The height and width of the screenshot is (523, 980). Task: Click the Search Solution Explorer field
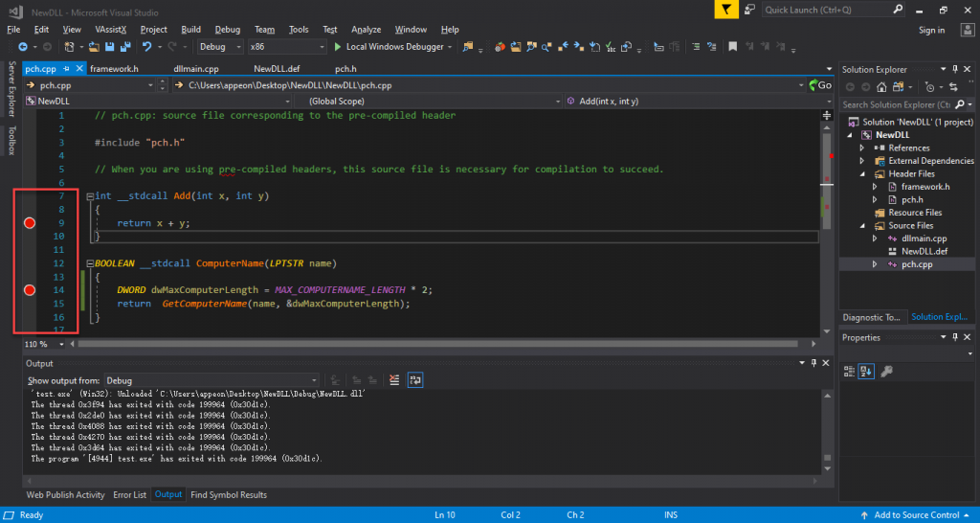pos(895,104)
